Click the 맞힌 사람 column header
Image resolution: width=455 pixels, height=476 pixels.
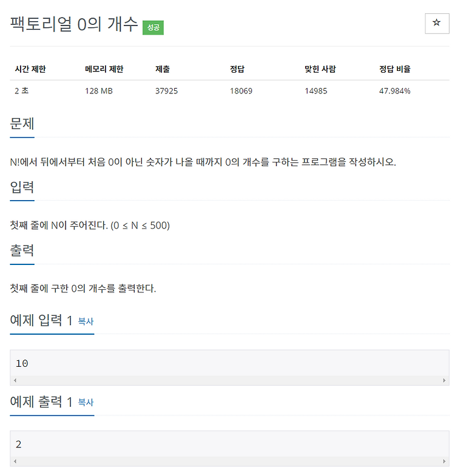tap(320, 69)
